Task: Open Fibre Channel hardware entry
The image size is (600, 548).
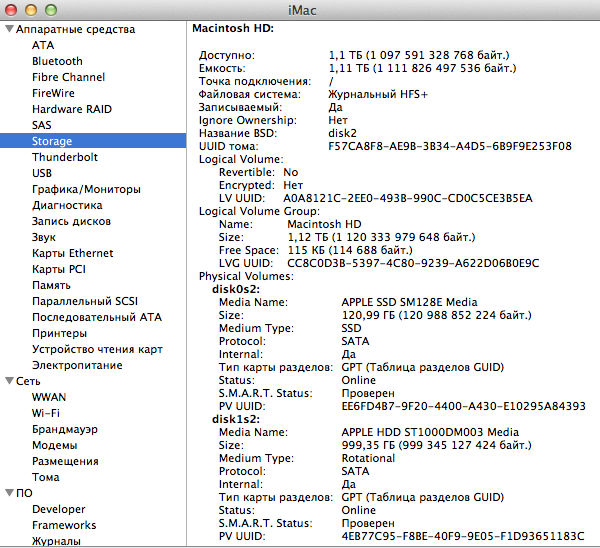Action: pos(68,77)
